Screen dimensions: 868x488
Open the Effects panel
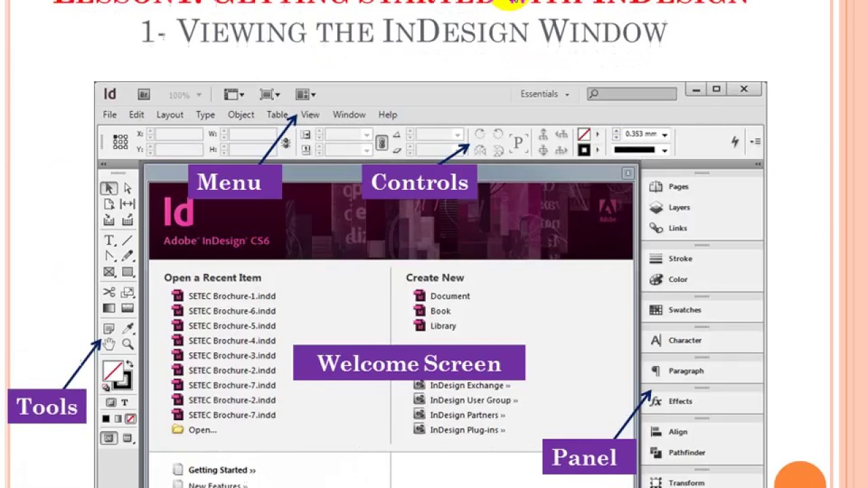671,401
